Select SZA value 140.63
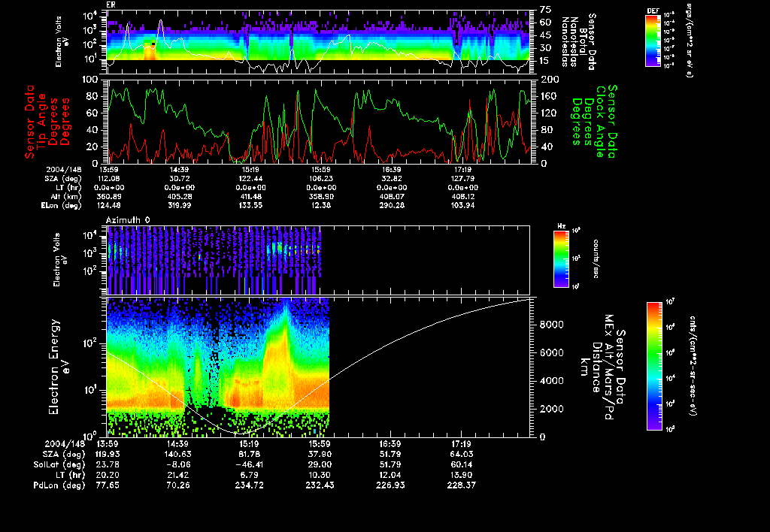Image resolution: width=770 pixels, height=532 pixels. point(178,454)
